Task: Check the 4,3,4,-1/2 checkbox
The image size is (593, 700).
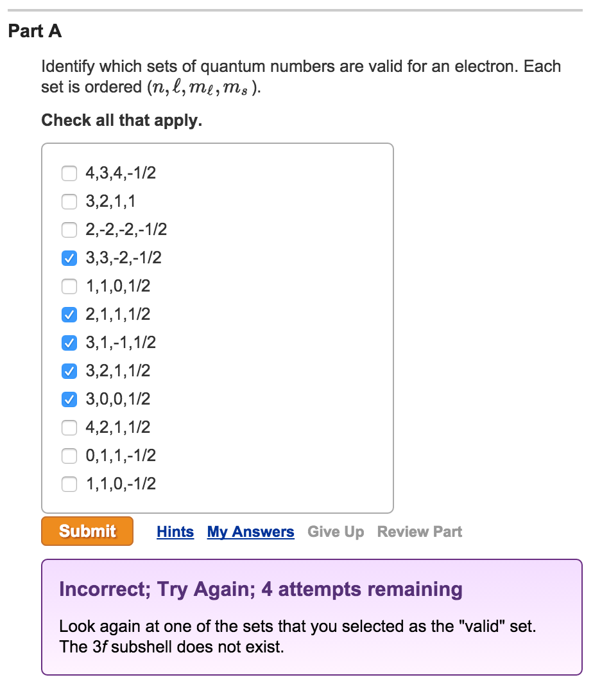Action: coord(69,173)
